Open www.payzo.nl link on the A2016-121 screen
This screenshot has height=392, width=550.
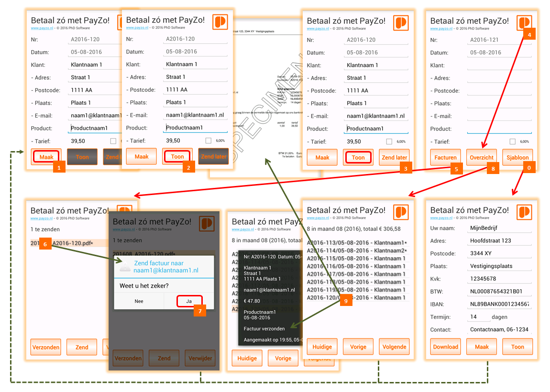[x=441, y=29]
